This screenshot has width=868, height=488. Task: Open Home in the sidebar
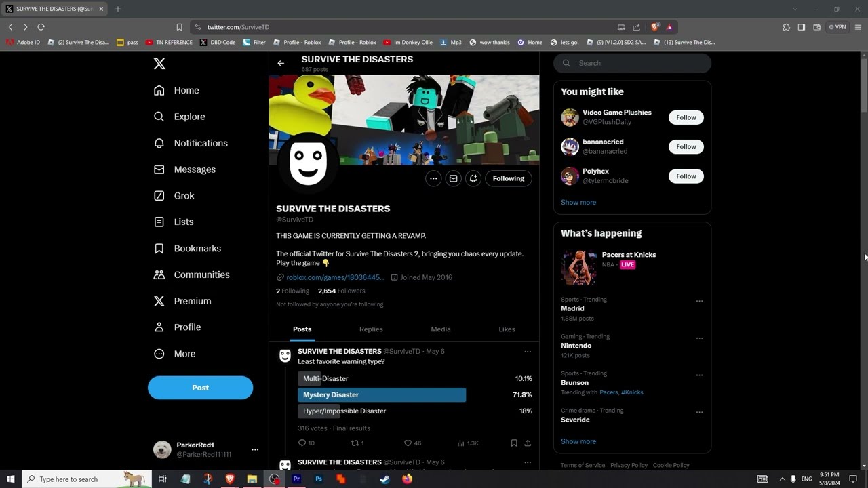pos(176,90)
